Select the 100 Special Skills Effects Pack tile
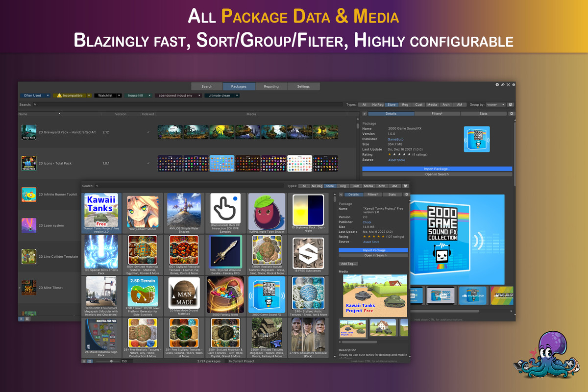The height and width of the screenshot is (392, 588). tap(101, 254)
